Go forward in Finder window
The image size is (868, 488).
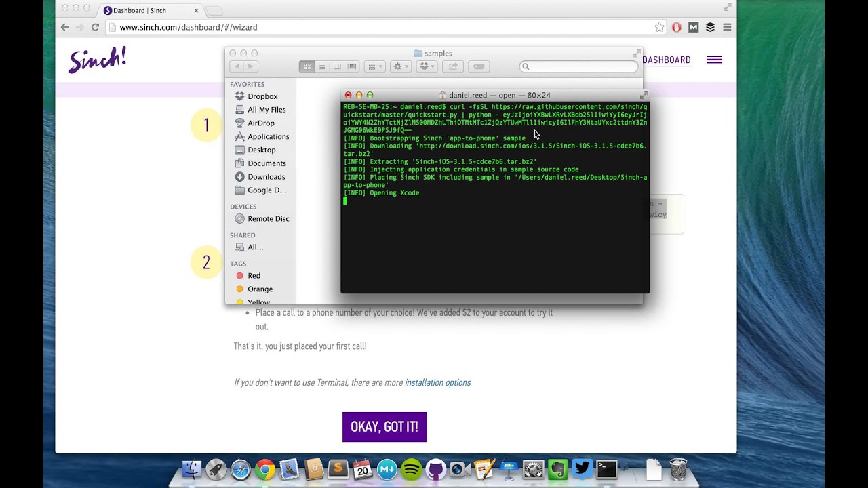[x=251, y=66]
